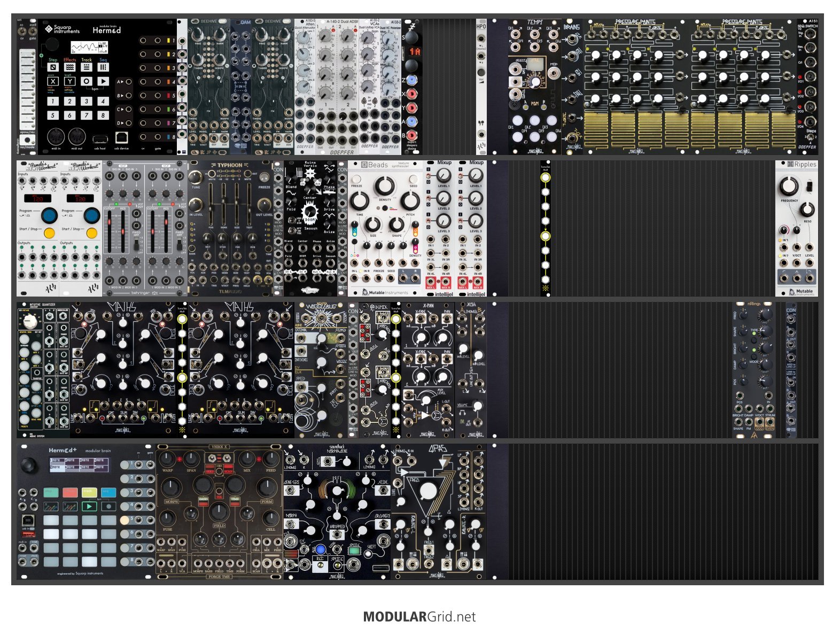Click the red usb port on Hermod+
Screen dimensions: 840x628
coord(28,534)
